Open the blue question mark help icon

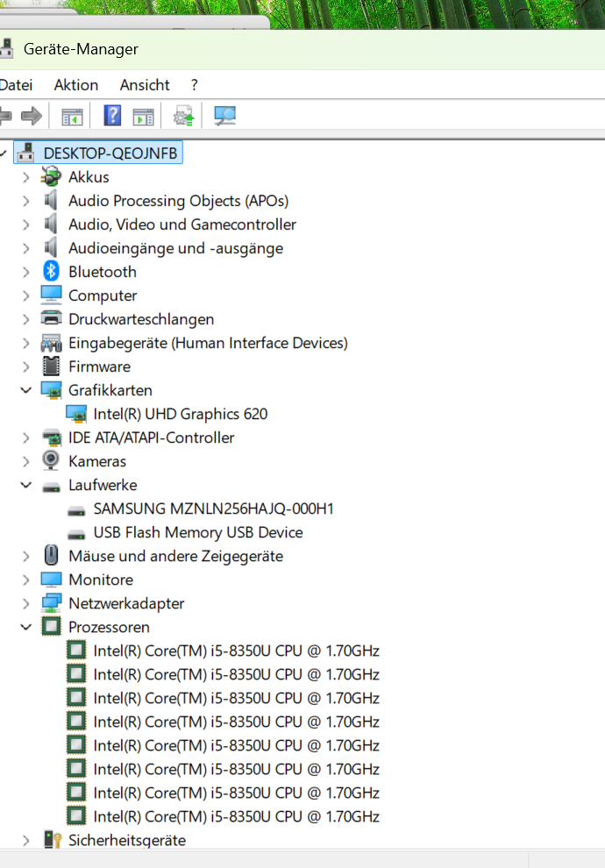pyautogui.click(x=112, y=116)
